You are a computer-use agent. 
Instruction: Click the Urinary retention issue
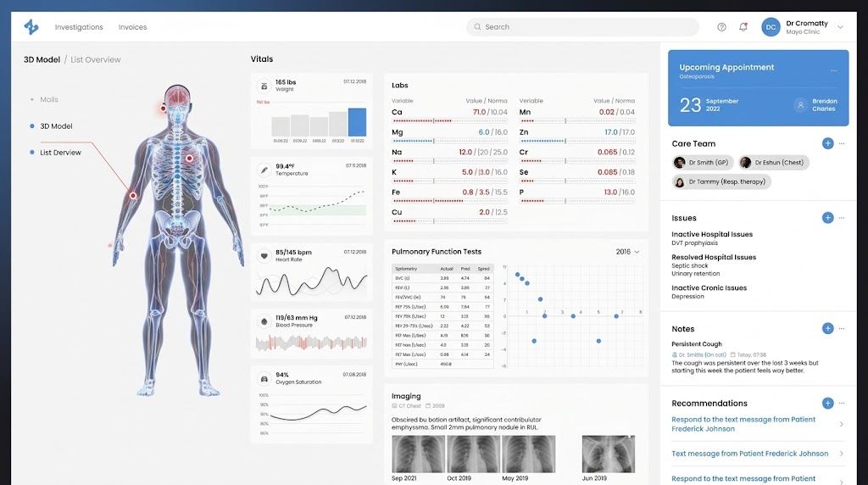point(696,274)
